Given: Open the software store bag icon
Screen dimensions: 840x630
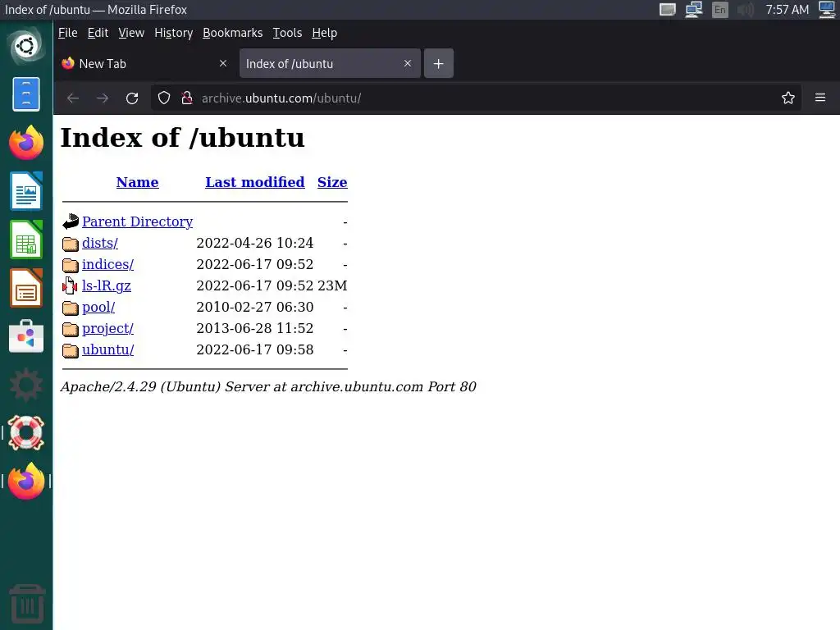Looking at the screenshot, I should [25, 336].
